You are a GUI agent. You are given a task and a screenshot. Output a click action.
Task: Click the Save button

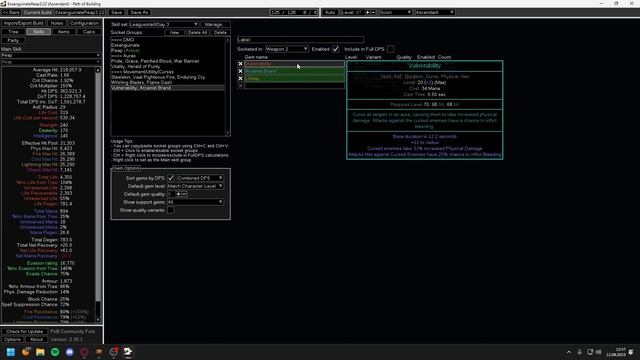click(x=117, y=12)
